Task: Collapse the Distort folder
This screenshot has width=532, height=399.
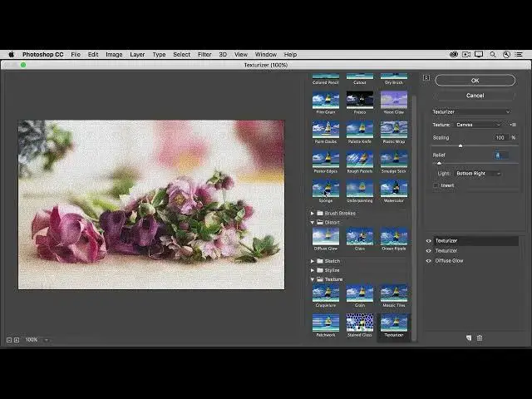Action: click(313, 222)
